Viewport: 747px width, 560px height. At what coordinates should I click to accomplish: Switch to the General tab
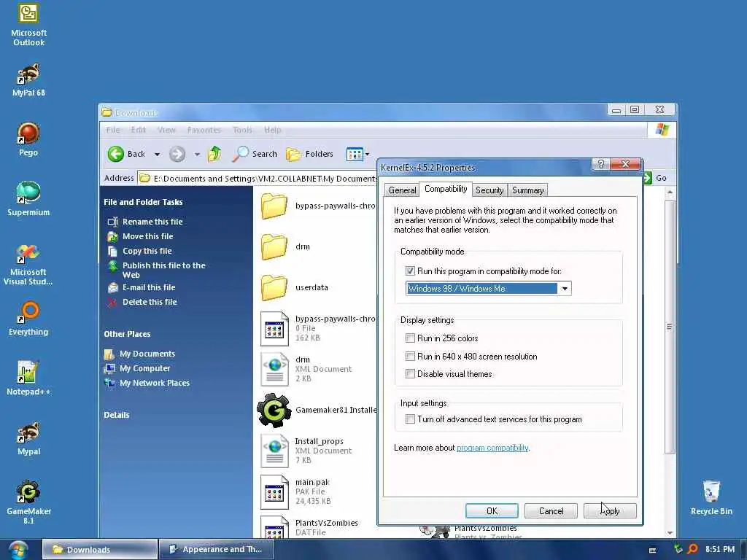[x=402, y=190]
